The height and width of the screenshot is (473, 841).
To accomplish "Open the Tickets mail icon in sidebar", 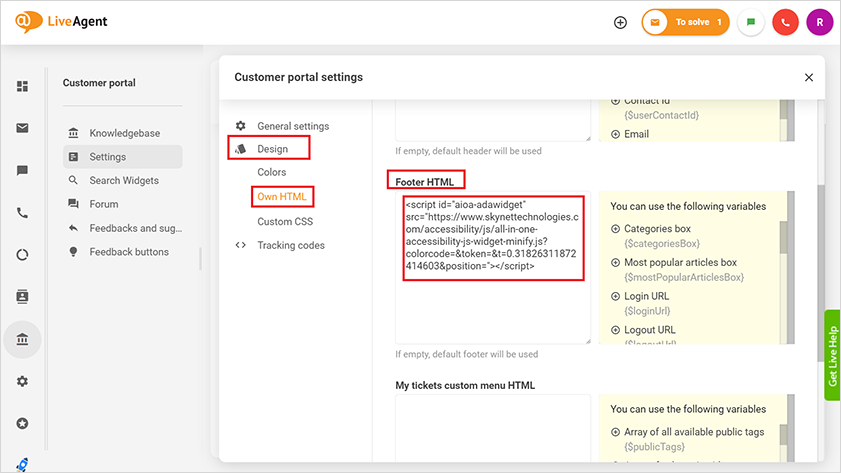I will coord(22,128).
